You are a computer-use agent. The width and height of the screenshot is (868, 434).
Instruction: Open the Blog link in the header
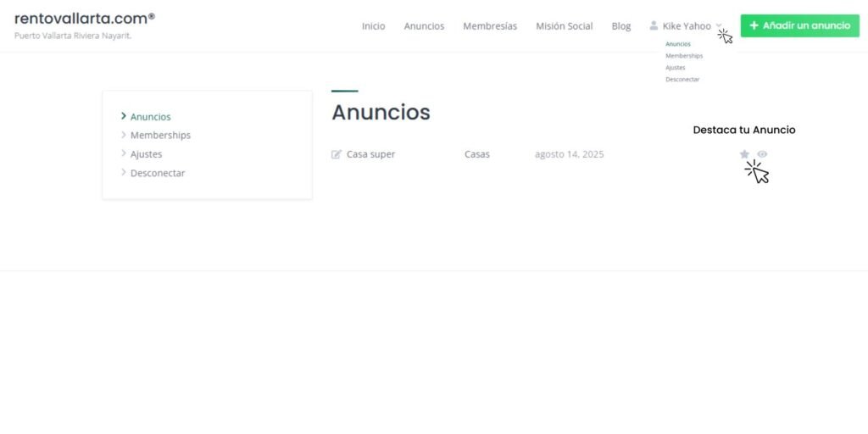tap(621, 26)
